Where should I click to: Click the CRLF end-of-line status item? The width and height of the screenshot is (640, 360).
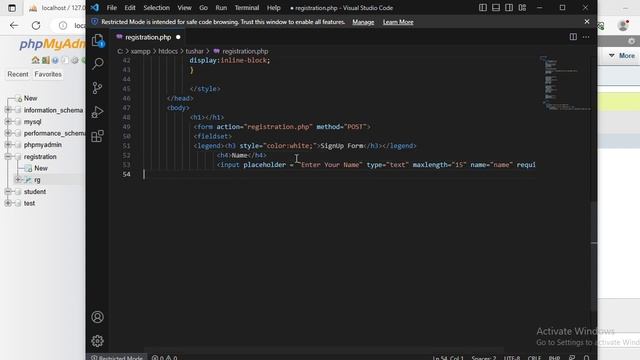tap(534, 358)
